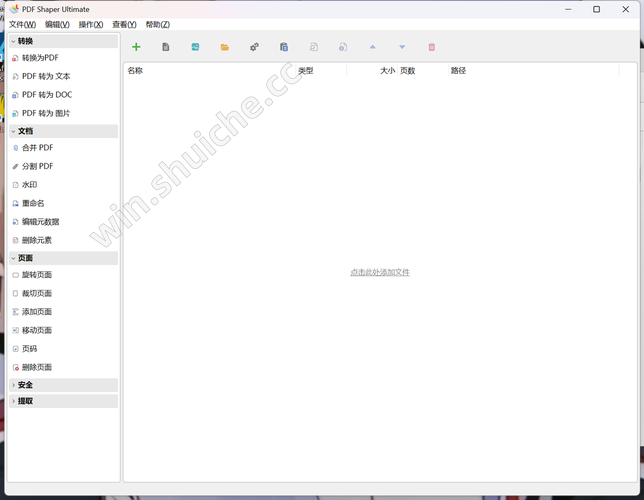Sort by the 名称 column header
This screenshot has height=500, width=644.
[x=135, y=71]
